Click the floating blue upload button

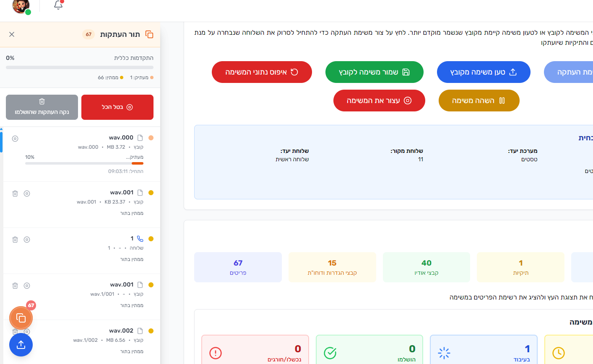(21, 345)
